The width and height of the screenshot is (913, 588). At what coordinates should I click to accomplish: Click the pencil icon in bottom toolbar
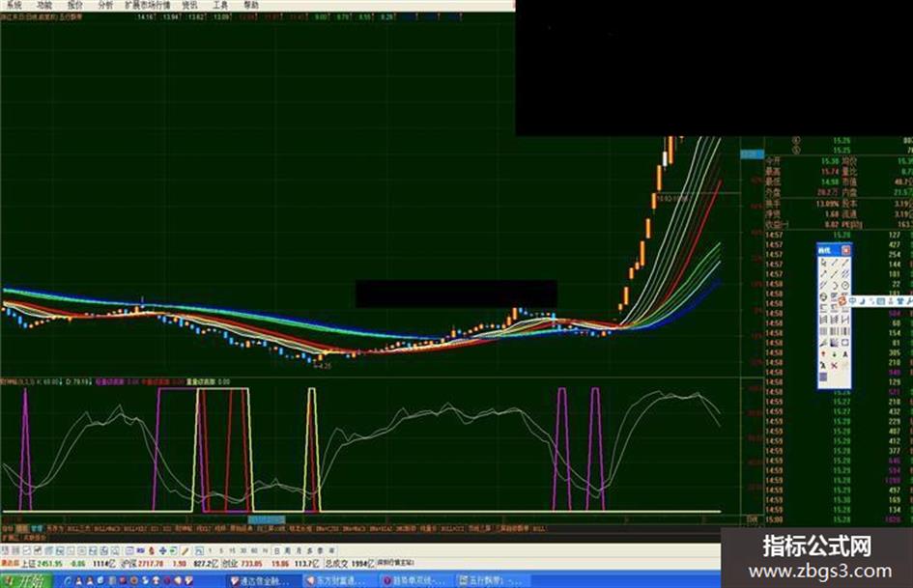pos(185,550)
